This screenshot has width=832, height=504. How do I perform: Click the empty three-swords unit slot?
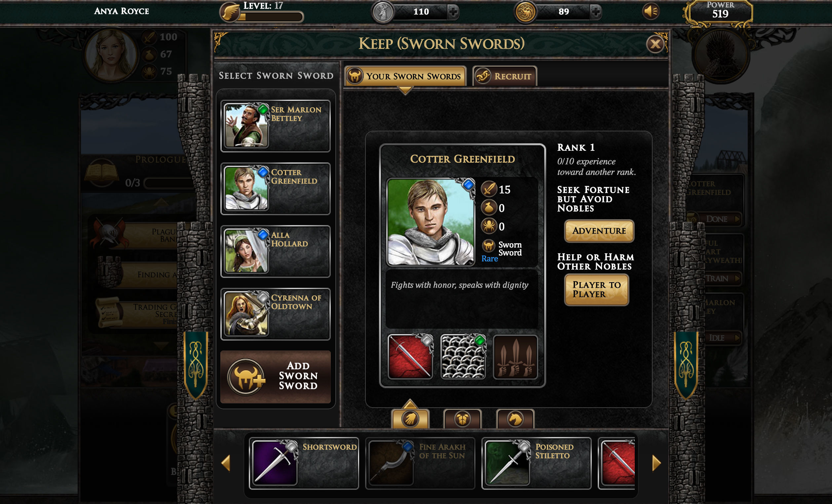click(x=515, y=356)
